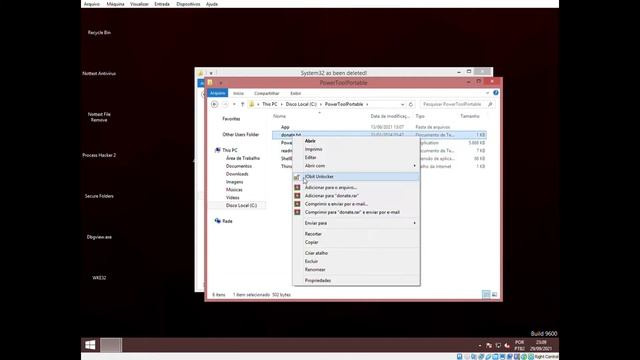Screen dimensions: 640x360
Task: Switch to details view in status bar
Action: click(x=486, y=294)
